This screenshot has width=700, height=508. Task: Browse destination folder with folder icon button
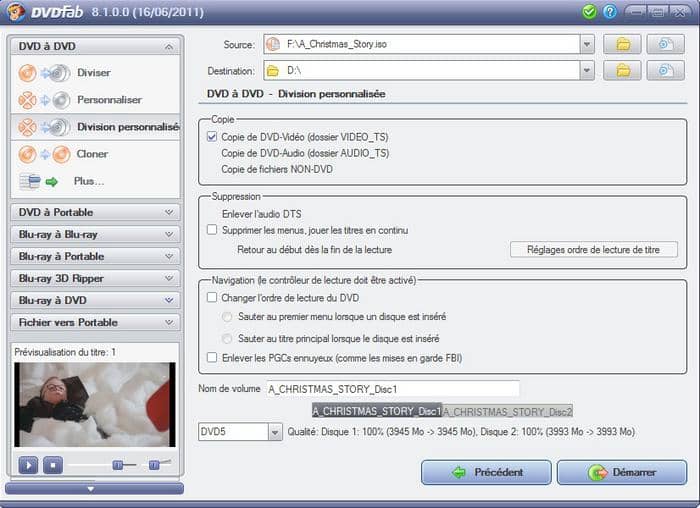622,71
